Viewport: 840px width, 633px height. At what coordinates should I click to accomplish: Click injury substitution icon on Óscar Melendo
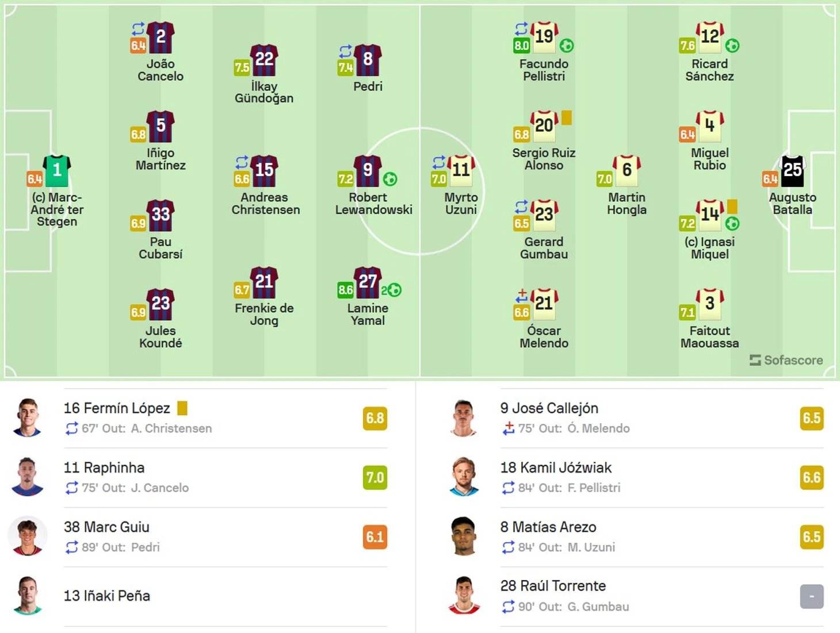click(x=522, y=296)
